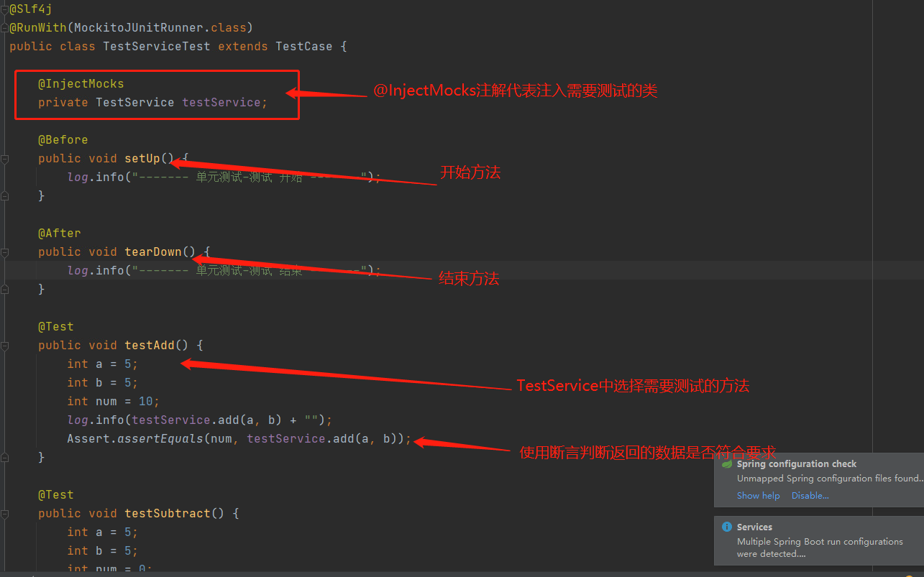The width and height of the screenshot is (924, 577).
Task: Run the testAdd method via its gutter icon
Action: [6, 345]
